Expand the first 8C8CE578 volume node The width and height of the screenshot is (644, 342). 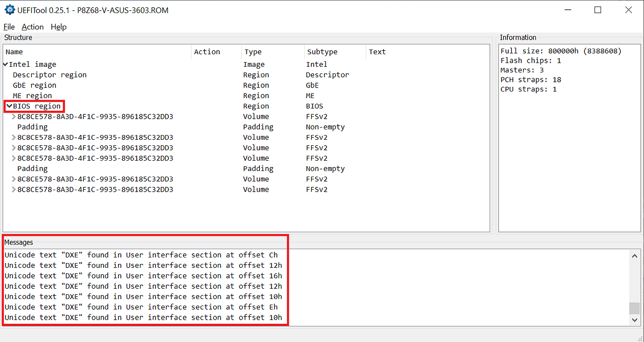coord(13,116)
